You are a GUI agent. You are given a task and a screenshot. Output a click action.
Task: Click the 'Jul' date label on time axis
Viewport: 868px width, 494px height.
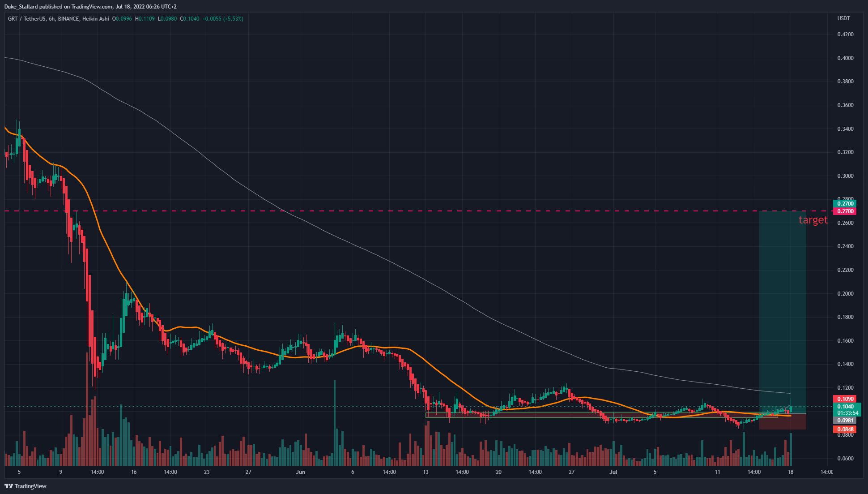[x=613, y=472]
